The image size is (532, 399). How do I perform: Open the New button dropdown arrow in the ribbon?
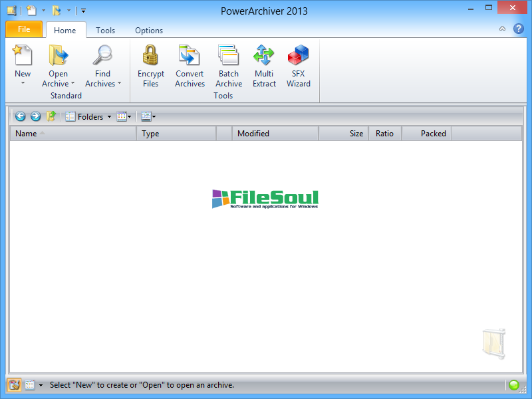(23, 83)
